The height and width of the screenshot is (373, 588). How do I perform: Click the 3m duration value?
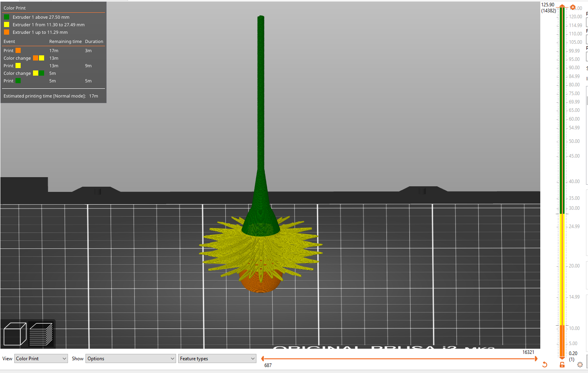88,51
